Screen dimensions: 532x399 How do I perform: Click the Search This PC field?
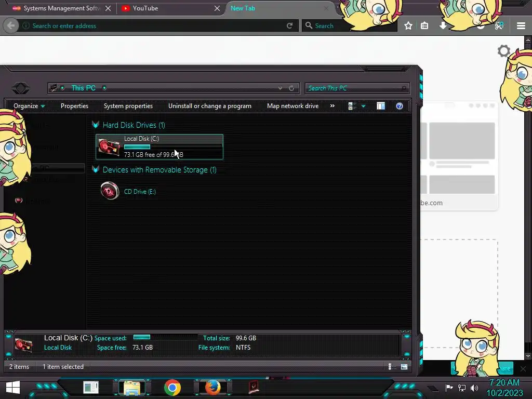coord(357,88)
